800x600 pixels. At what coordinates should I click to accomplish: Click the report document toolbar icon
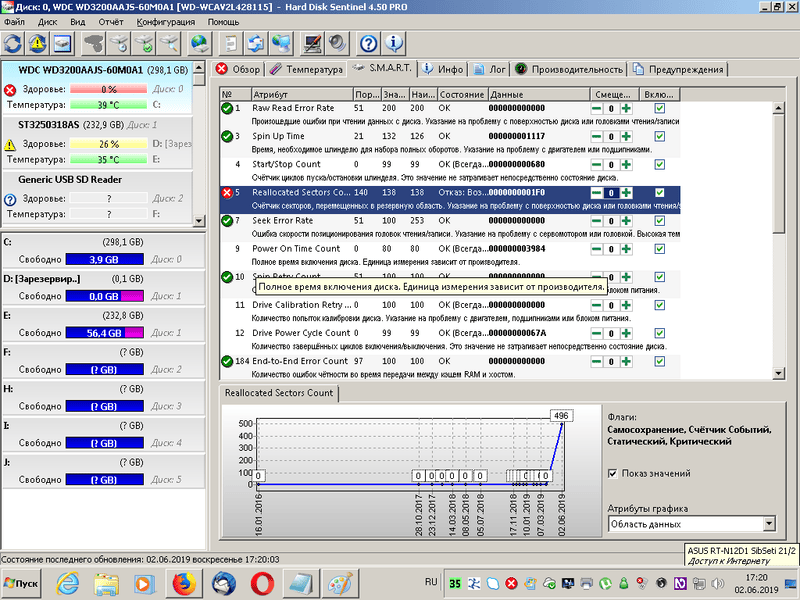tap(231, 44)
